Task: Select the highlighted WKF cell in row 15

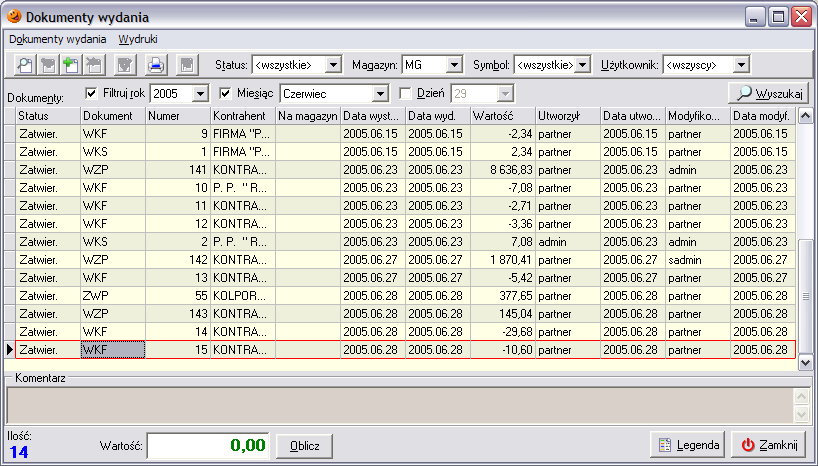Action: [x=113, y=350]
